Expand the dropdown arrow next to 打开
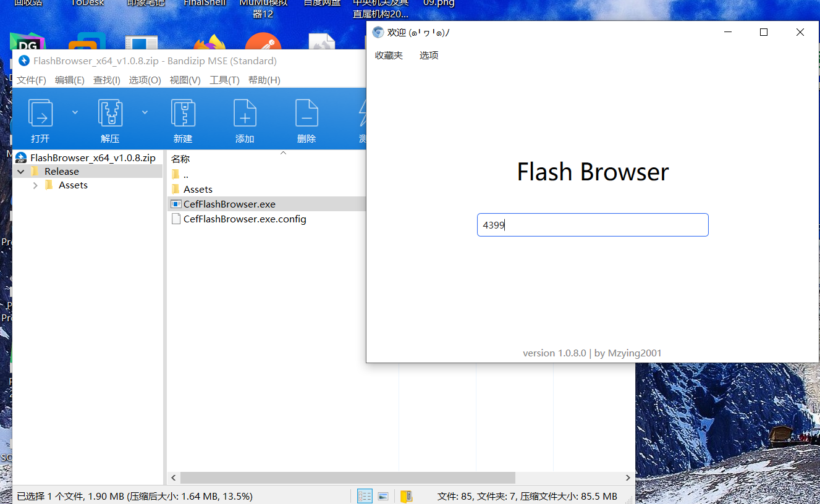This screenshot has height=504, width=820. pos(75,112)
